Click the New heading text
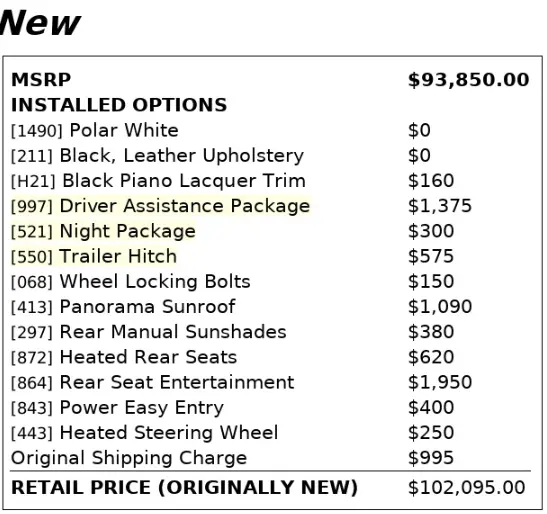This screenshot has height=514, width=547. point(40,23)
